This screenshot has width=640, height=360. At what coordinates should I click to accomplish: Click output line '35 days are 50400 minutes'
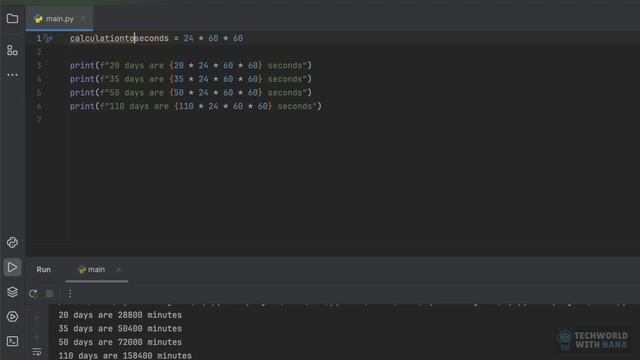[x=120, y=329]
